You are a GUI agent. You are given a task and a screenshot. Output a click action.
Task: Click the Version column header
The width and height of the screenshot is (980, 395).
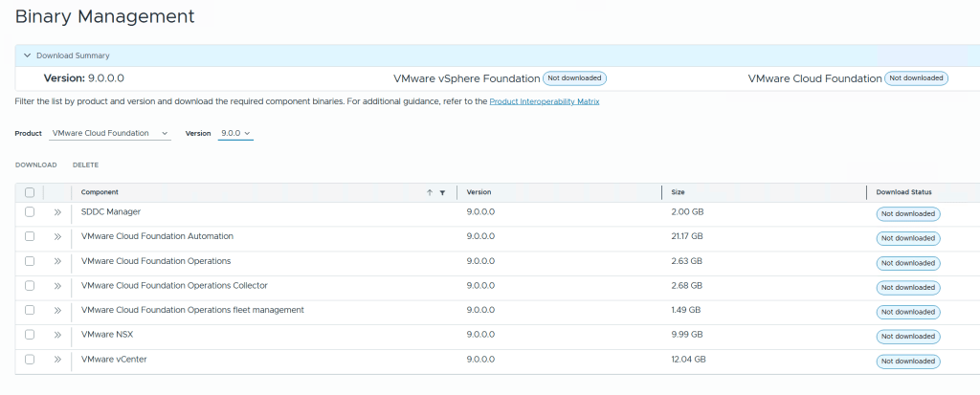(x=479, y=192)
